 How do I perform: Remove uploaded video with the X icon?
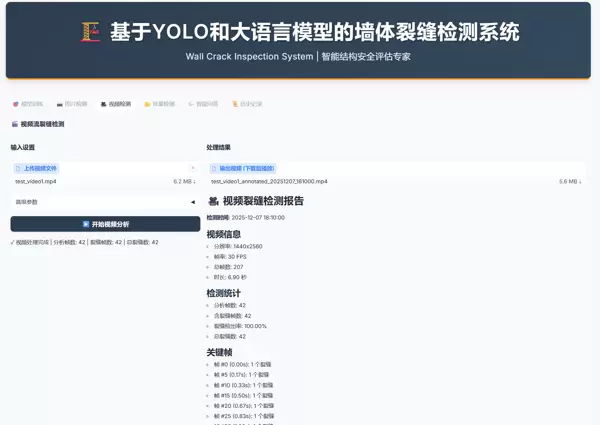(192, 168)
